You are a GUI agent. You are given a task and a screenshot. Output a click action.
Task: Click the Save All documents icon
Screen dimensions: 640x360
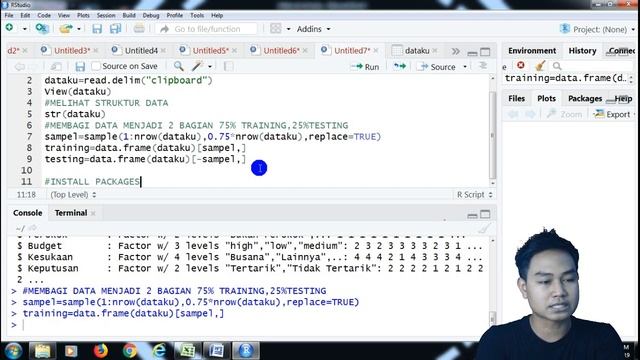116,29
